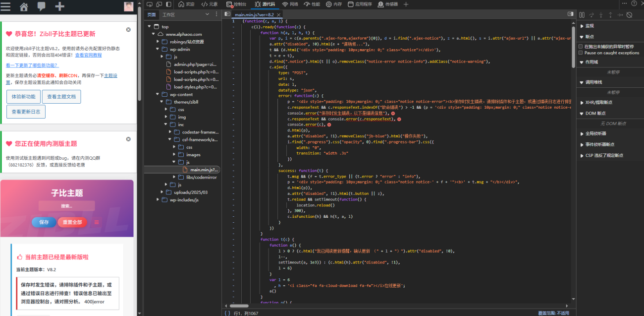644x316 pixels.
Task: Enable pause on uncaught exceptions checkbox
Action: pyautogui.click(x=581, y=46)
